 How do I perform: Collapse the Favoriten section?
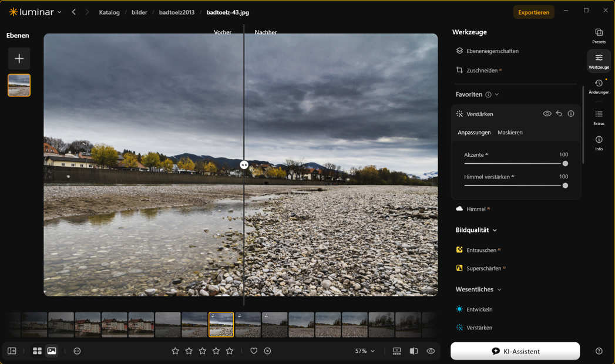click(x=497, y=95)
